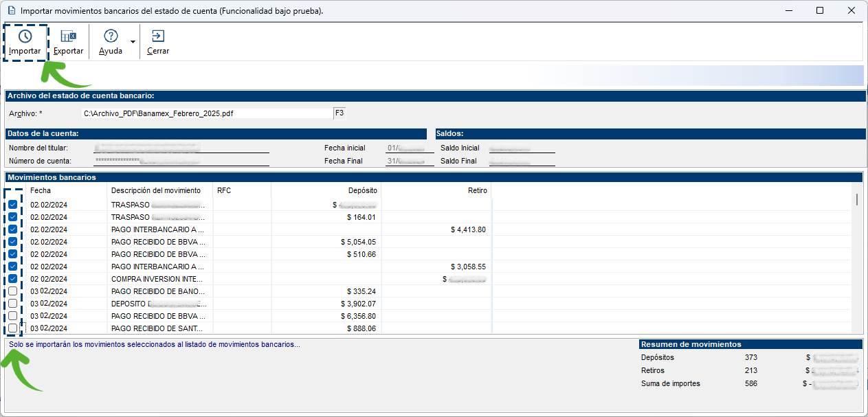Sort by the Depósito column header
868x417 pixels.
362,190
